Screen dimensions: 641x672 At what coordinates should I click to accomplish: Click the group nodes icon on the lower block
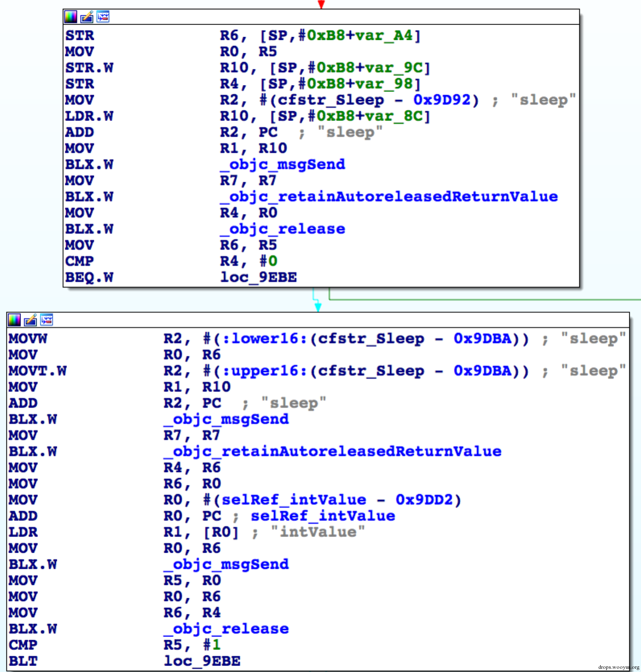pos(47,320)
